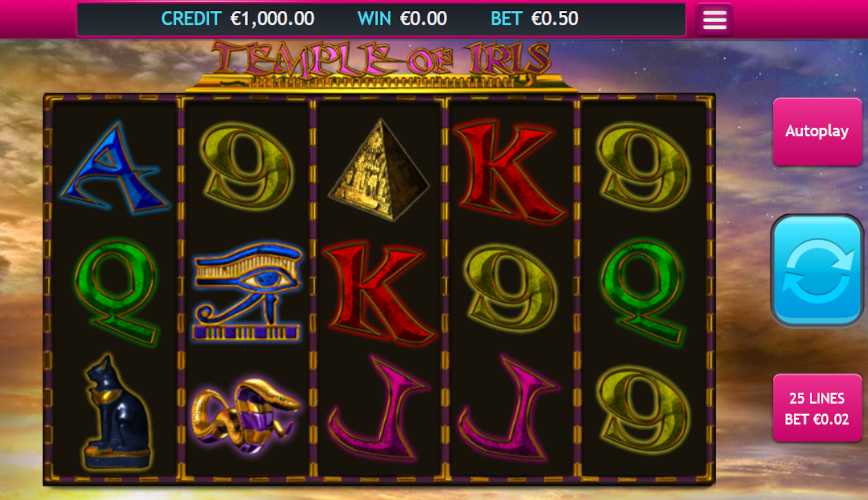Click the green Q on first reel
The height and width of the screenshot is (500, 868).
coord(116,291)
